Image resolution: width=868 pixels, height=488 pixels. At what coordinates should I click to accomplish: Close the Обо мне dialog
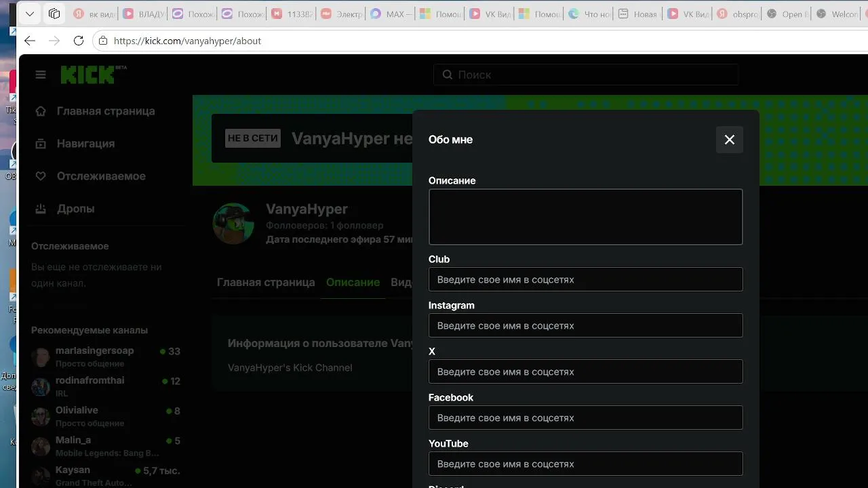[x=729, y=140]
